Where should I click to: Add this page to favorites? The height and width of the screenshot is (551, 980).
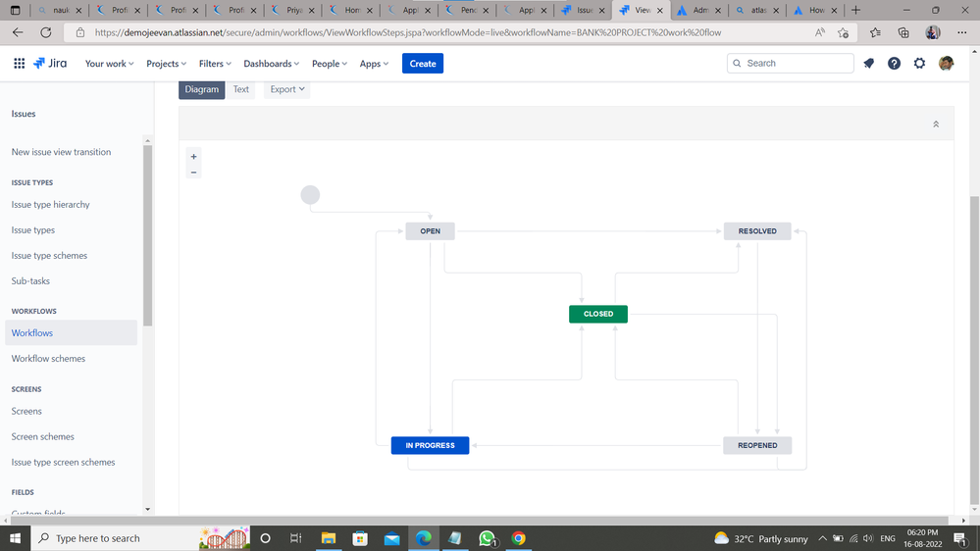[x=843, y=32]
